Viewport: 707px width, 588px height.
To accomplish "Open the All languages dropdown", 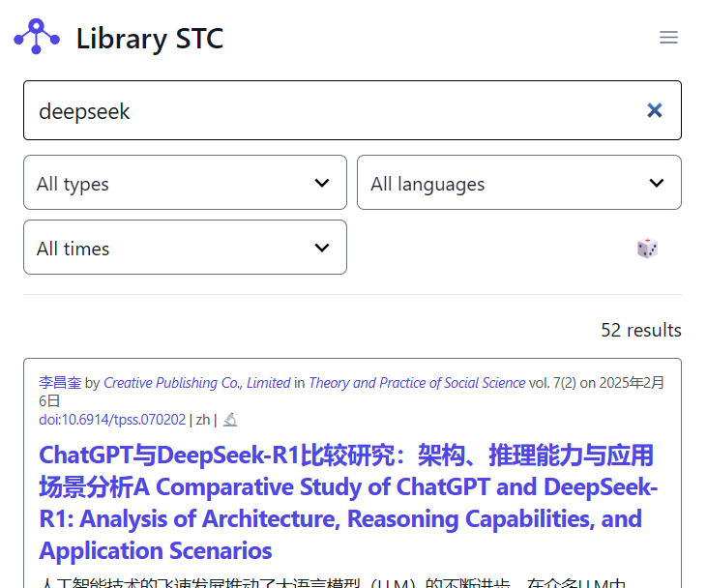I will [519, 183].
